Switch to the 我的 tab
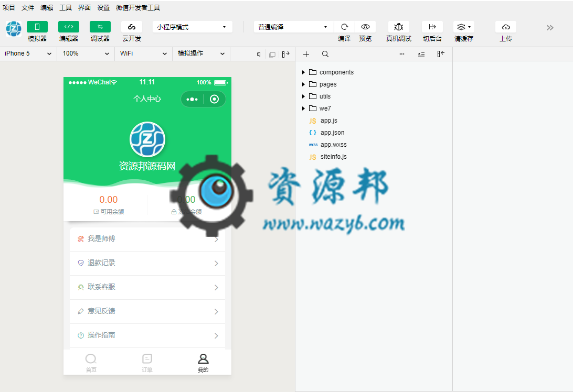Screen dimensions: 573x392 click(x=203, y=363)
